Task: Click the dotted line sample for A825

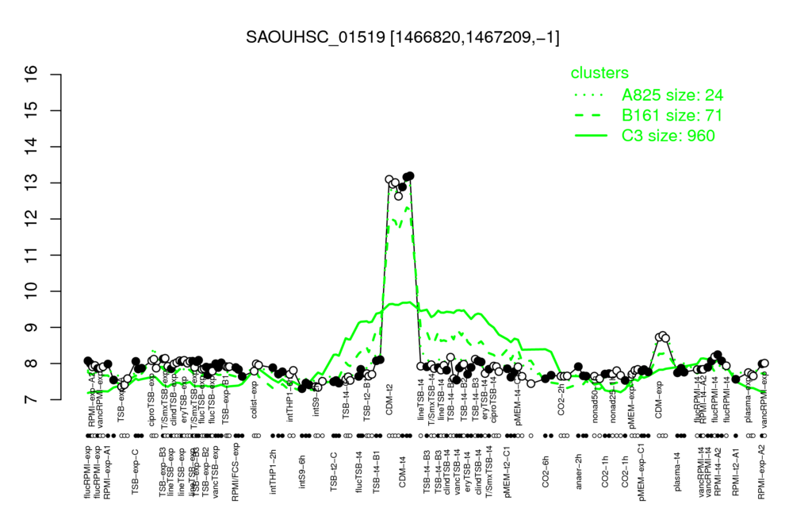Action: point(591,95)
